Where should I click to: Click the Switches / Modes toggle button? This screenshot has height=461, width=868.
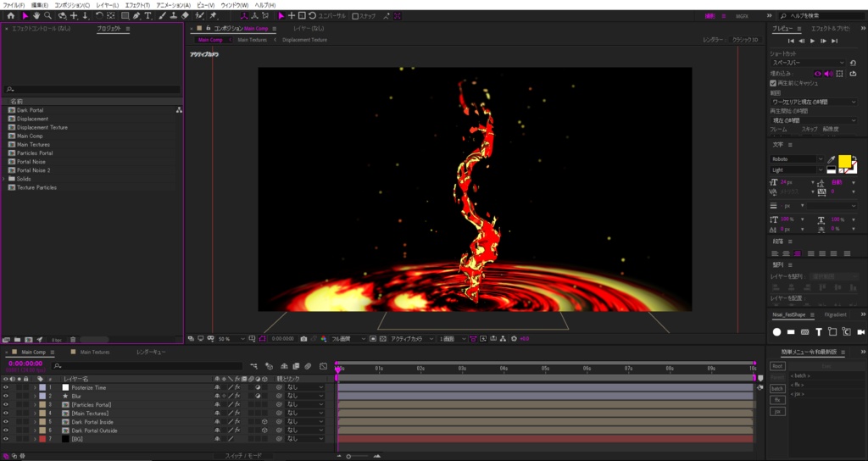(243, 456)
